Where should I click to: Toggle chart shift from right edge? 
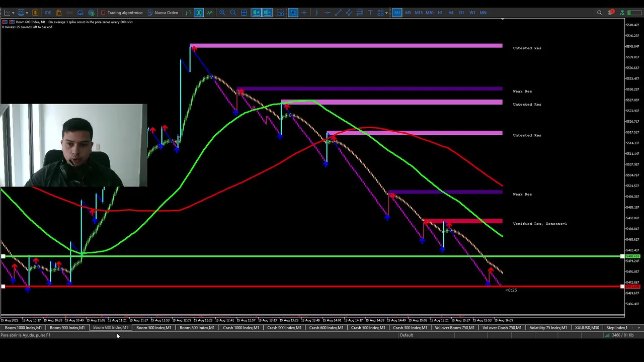[267, 13]
